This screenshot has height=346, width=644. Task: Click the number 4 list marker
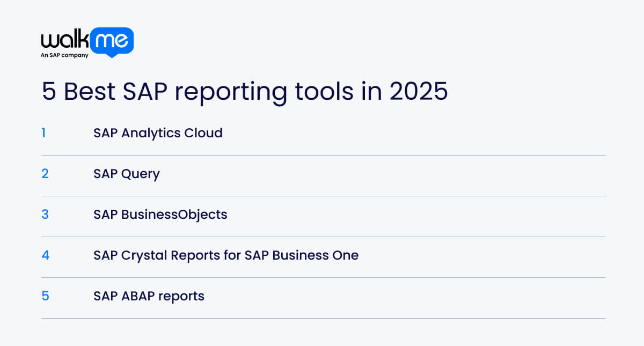point(45,255)
